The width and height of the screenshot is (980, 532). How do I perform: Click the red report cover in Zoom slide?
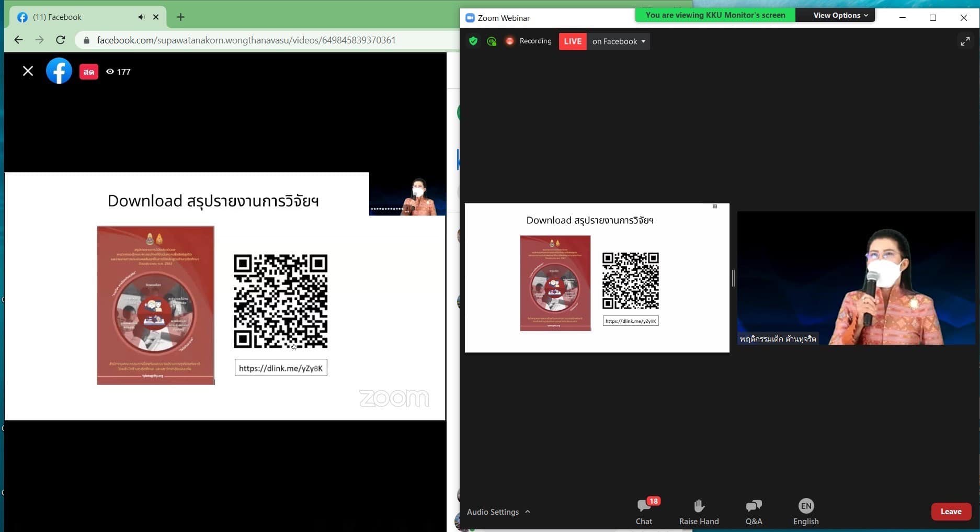[555, 283]
